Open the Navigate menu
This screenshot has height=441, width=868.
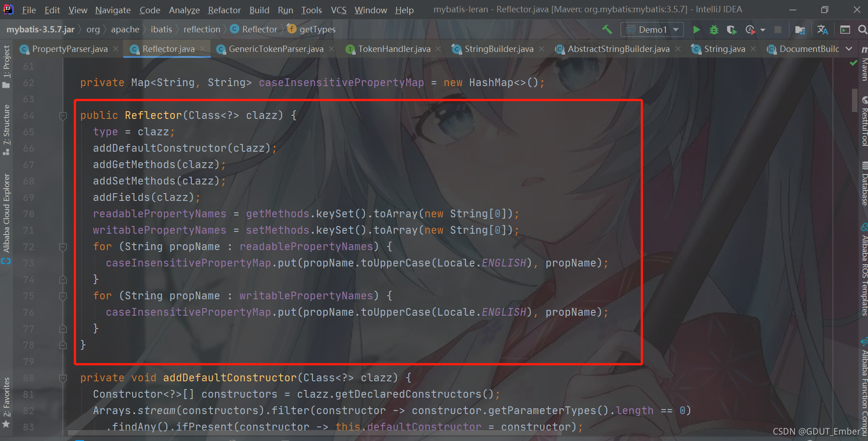[x=113, y=10]
